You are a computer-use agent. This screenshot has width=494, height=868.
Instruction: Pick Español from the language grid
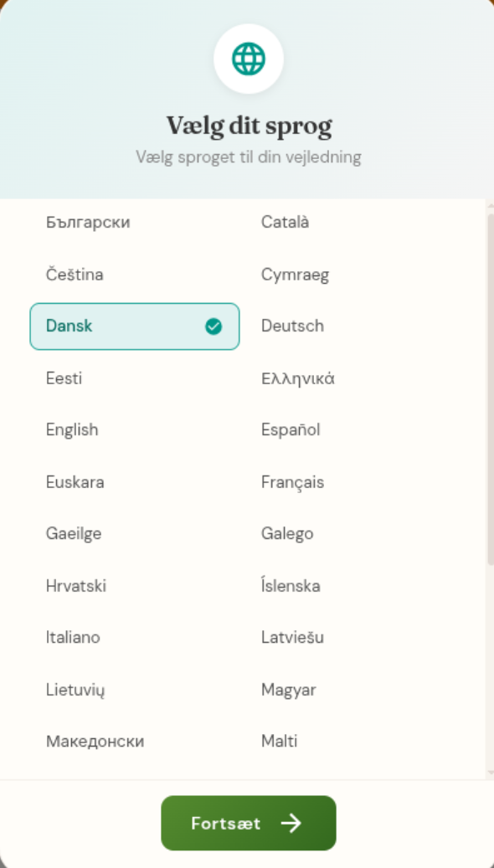pos(350,430)
